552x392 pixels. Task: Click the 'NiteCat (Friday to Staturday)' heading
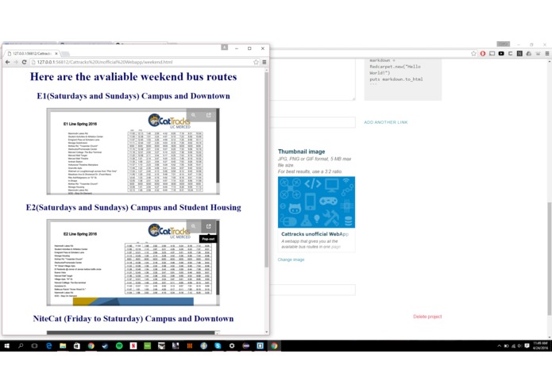(133, 318)
